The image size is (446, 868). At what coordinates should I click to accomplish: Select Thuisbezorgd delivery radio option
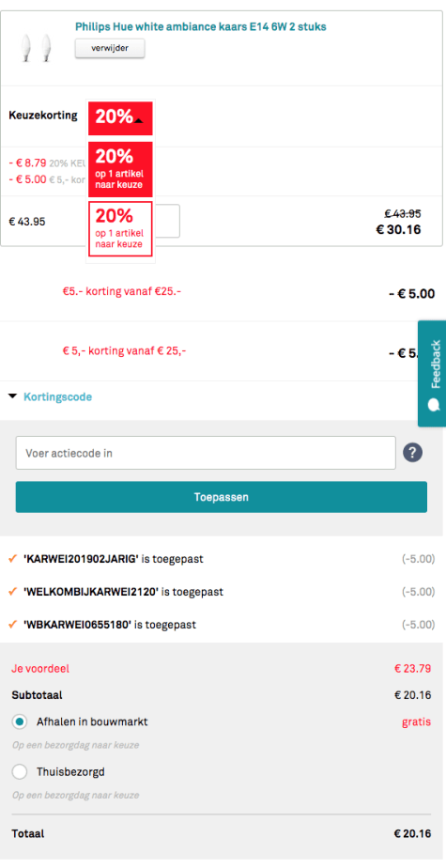click(x=20, y=771)
